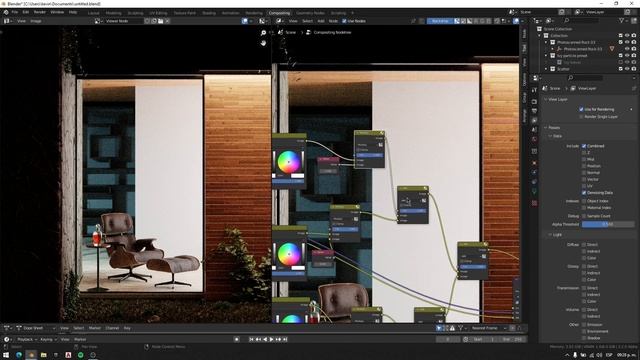Open the image editor type selector icon
Viewport: 640px width, 360px height.
[7, 21]
